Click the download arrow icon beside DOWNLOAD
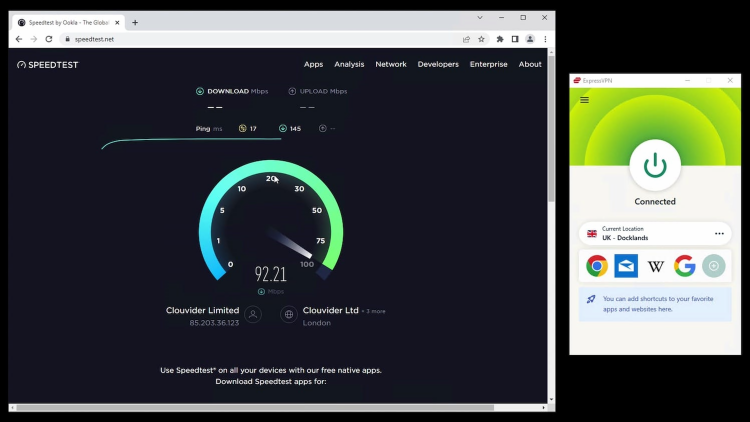 [x=200, y=91]
